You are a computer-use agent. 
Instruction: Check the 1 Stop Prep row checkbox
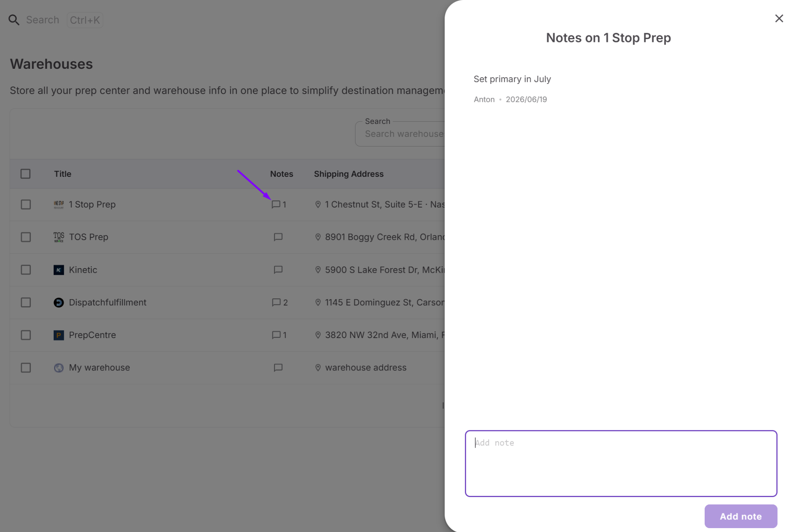point(26,204)
